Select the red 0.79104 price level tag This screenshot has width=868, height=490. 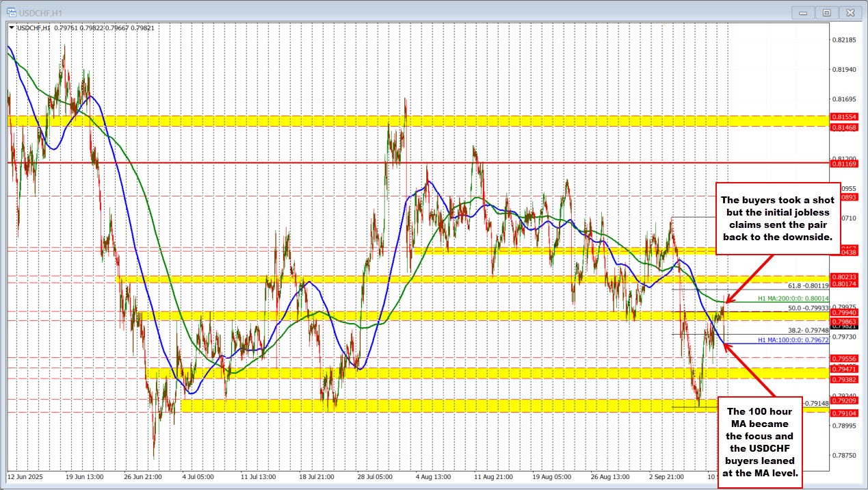click(x=843, y=413)
